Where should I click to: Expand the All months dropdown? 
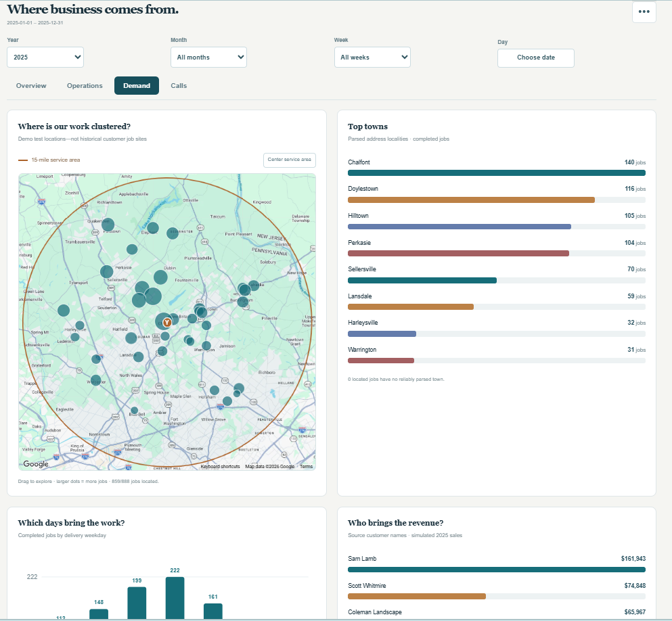click(x=208, y=57)
